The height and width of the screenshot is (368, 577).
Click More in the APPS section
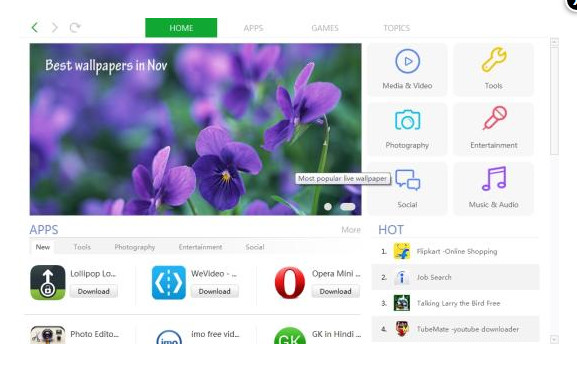[351, 230]
